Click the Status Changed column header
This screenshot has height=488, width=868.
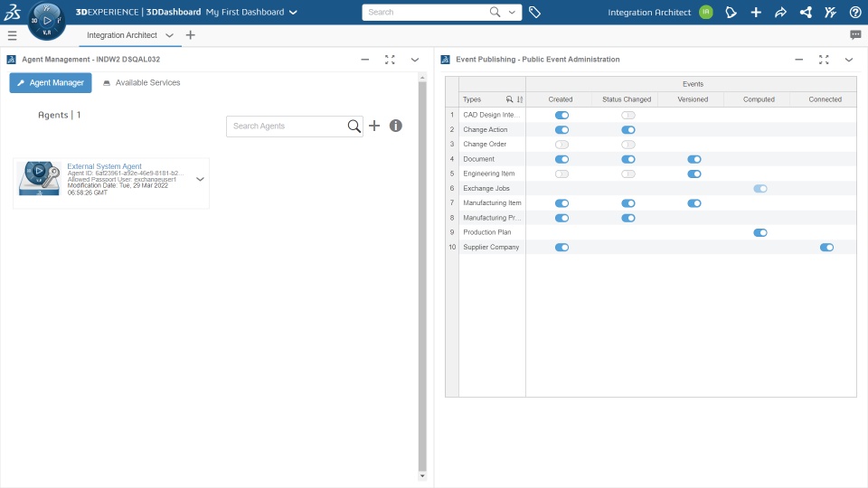[627, 99]
